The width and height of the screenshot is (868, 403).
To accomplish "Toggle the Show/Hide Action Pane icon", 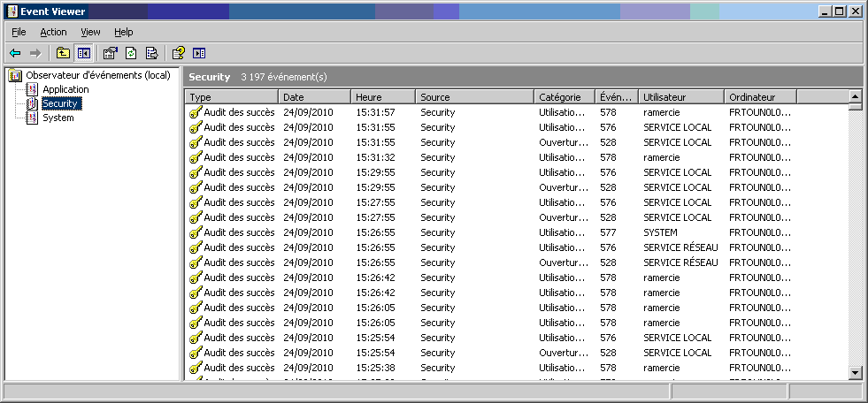I will (x=199, y=53).
